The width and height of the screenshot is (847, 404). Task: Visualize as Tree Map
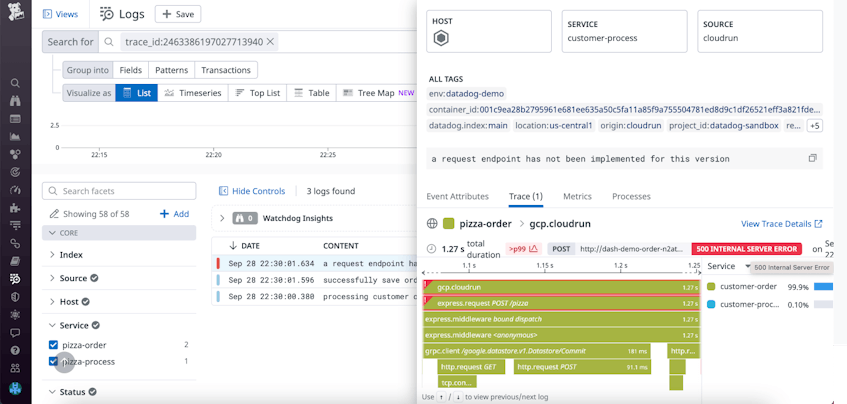(x=378, y=93)
